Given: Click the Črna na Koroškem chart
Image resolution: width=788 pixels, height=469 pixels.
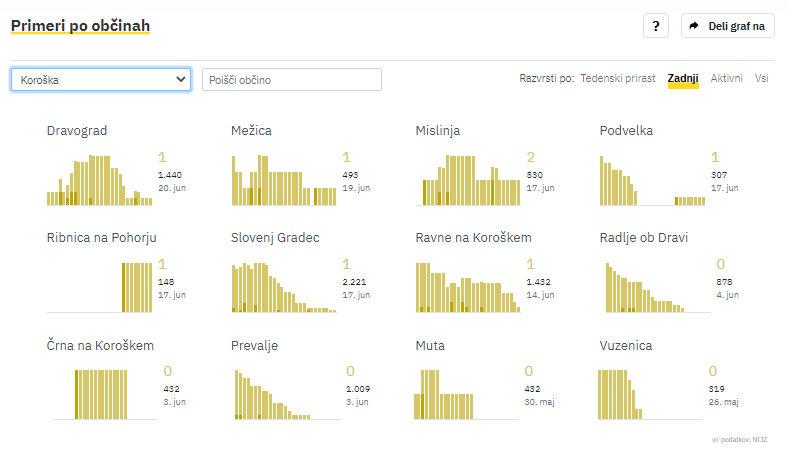Looking at the screenshot, I should tap(99, 394).
